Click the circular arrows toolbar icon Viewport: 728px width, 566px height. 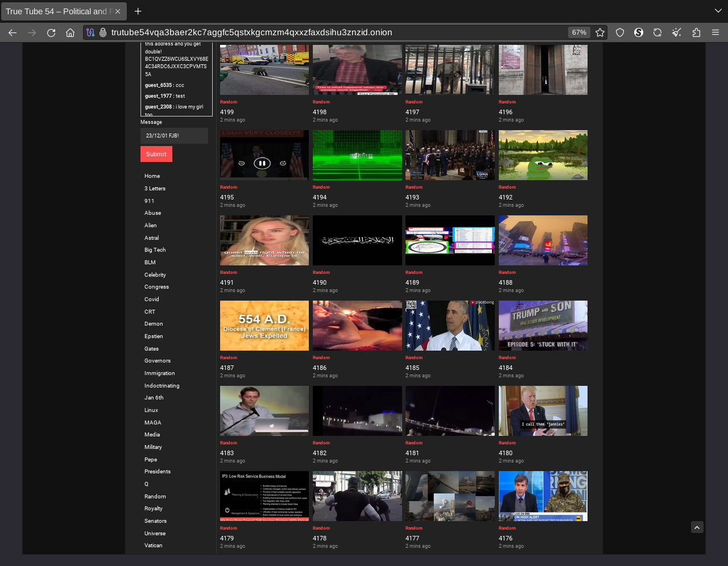click(x=657, y=32)
